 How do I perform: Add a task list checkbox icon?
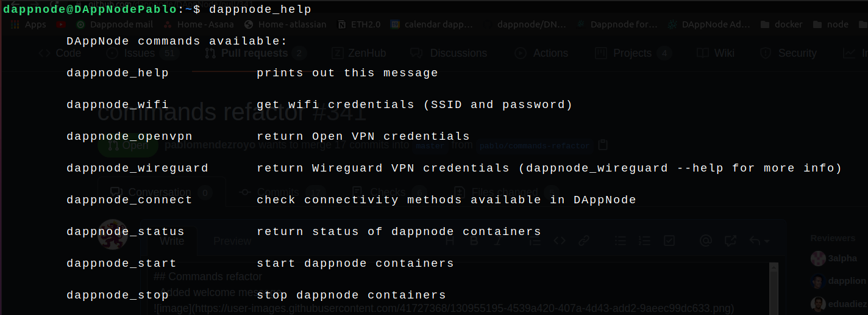click(x=669, y=241)
